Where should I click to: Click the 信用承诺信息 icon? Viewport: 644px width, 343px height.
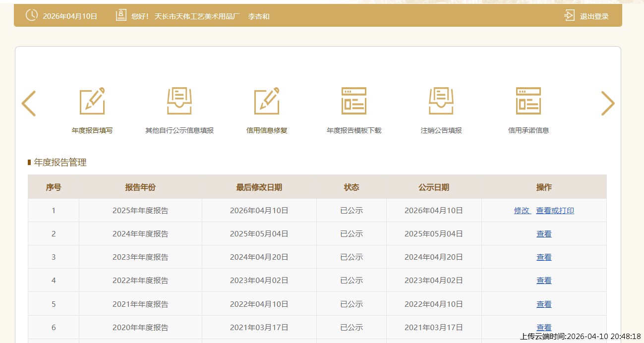[528, 101]
